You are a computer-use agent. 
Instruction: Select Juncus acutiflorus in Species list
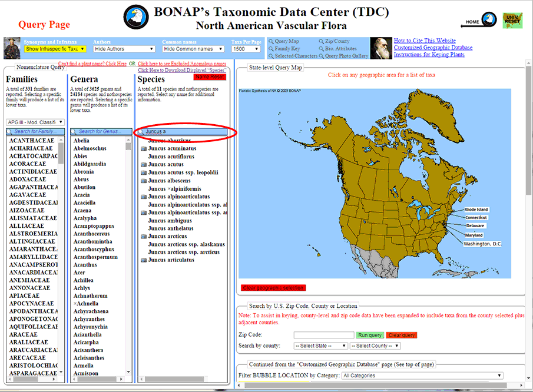tap(171, 157)
